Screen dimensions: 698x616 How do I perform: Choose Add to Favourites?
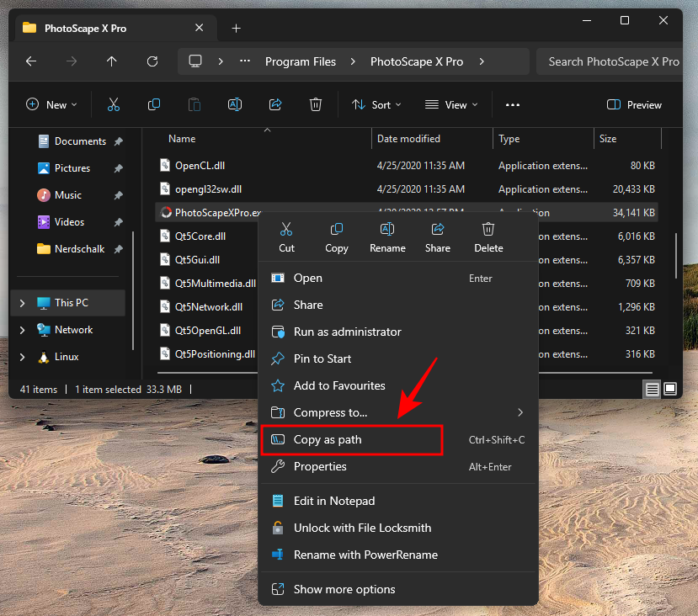[x=398, y=385]
